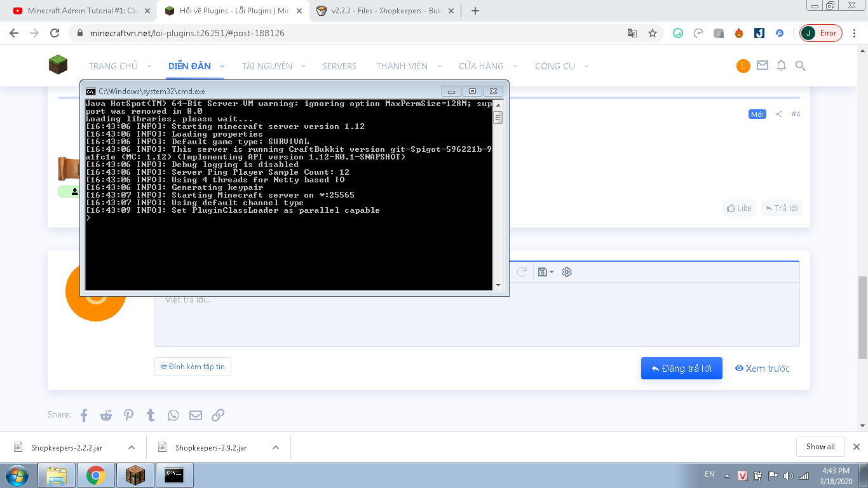Screen dimensions: 868x488
Task: Reload the current page
Action: click(55, 33)
